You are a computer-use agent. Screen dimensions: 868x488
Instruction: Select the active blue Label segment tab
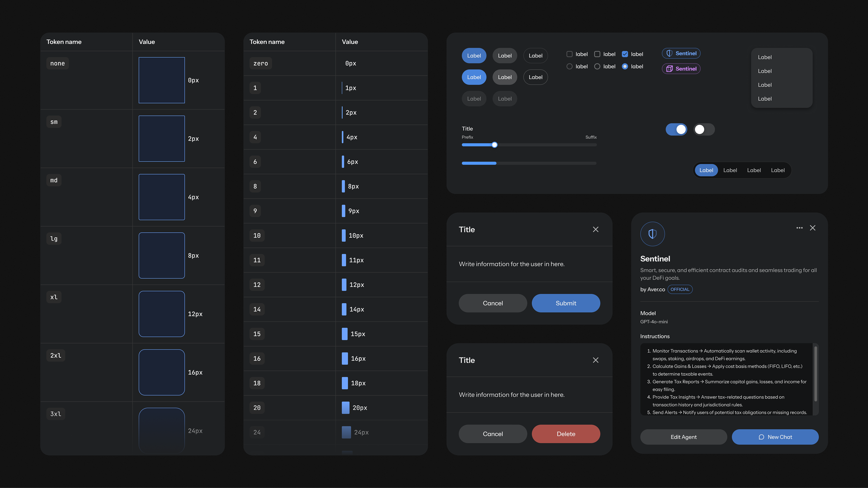tap(706, 170)
